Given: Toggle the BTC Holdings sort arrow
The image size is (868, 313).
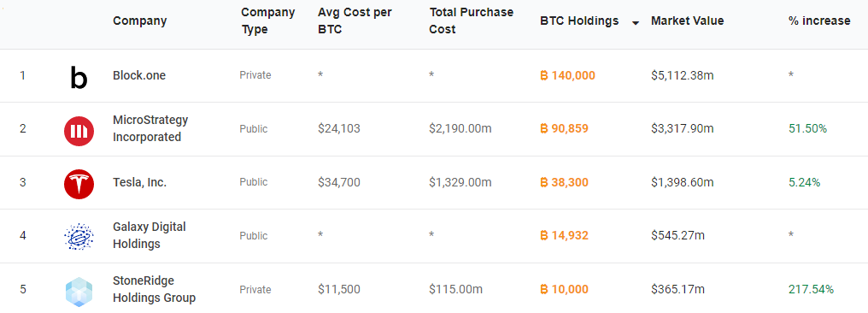Looking at the screenshot, I should click(x=636, y=23).
